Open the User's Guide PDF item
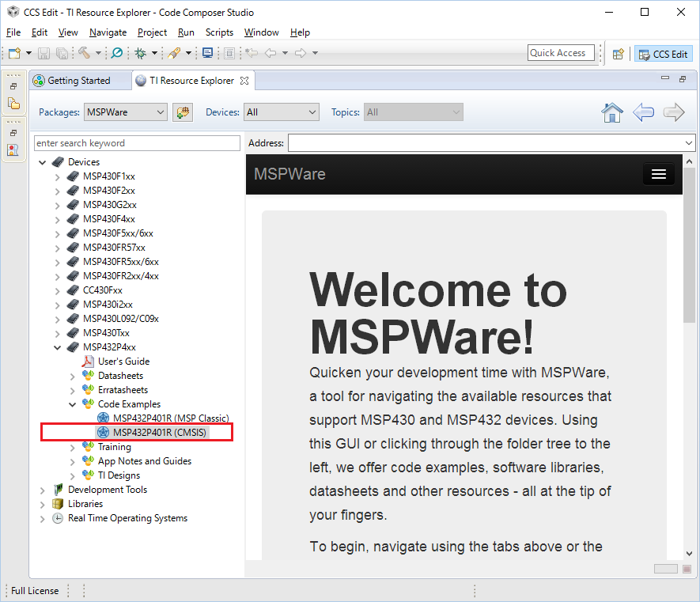This screenshot has width=700, height=602. point(123,362)
